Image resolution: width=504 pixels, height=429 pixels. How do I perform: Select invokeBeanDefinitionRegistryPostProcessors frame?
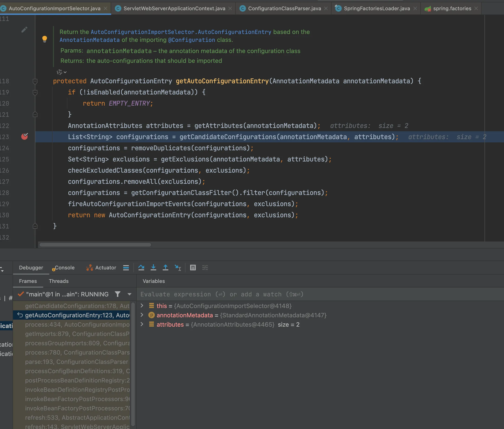tap(72, 390)
